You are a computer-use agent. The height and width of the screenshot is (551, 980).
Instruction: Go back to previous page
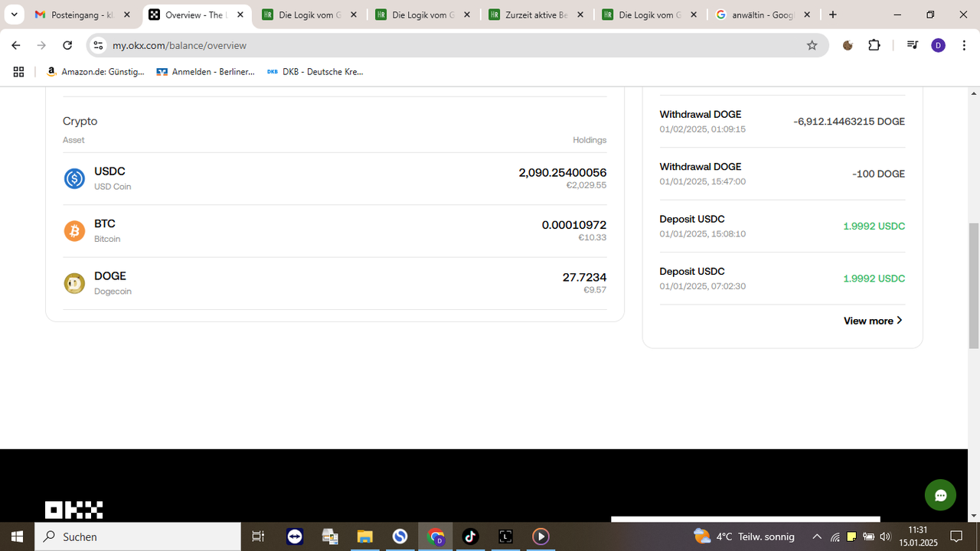point(16,45)
